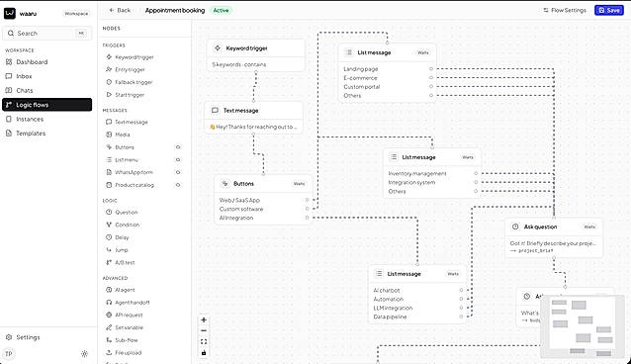Open Settings in the sidebar
This screenshot has height=364, width=631.
point(47,337)
